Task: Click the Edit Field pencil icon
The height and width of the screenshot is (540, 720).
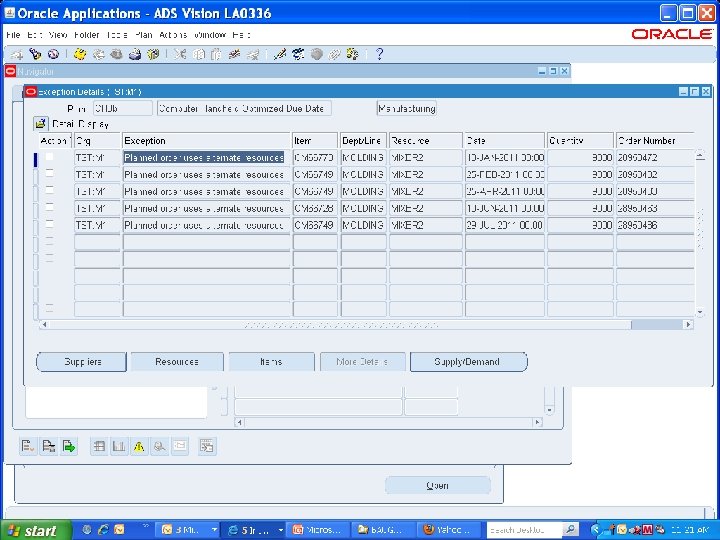Action: [x=279, y=55]
